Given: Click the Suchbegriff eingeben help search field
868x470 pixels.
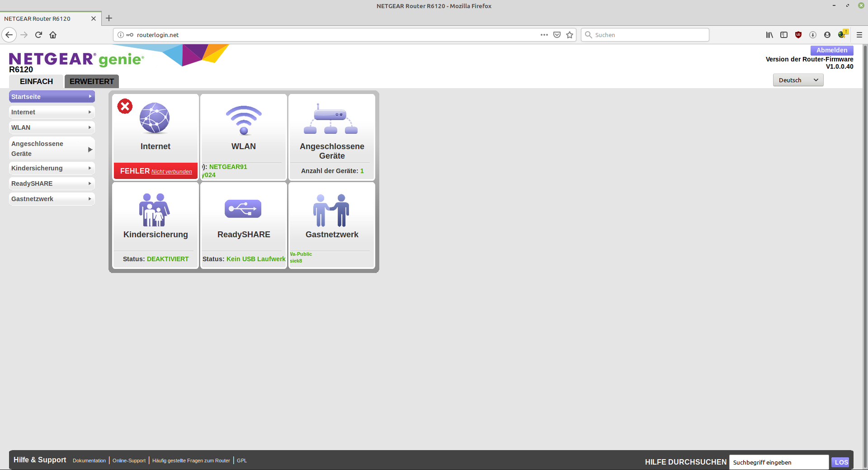Looking at the screenshot, I should tap(778, 462).
